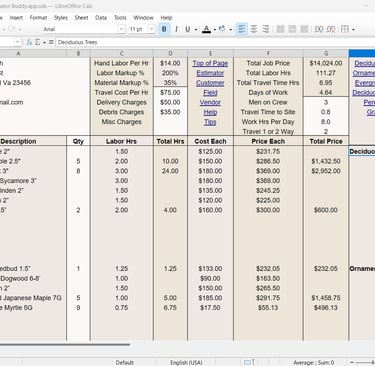Click the Formula equals icon
The width and height of the screenshot is (375, 366).
coord(51,42)
